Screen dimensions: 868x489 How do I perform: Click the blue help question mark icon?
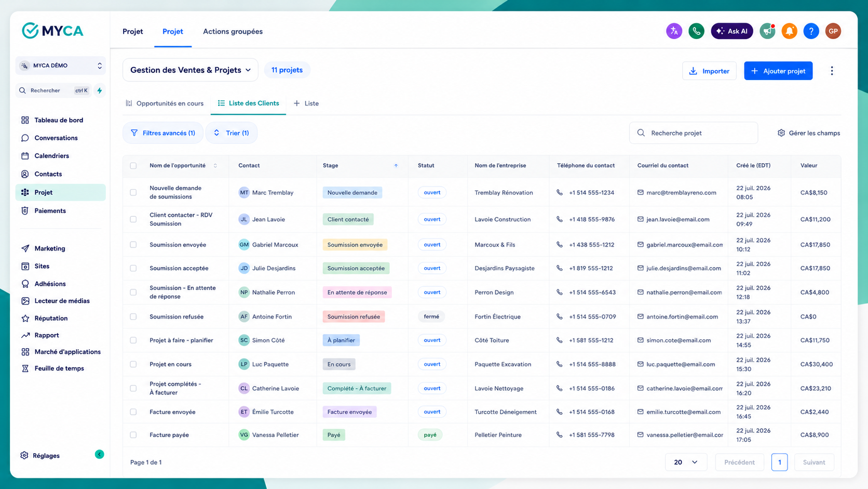point(811,31)
